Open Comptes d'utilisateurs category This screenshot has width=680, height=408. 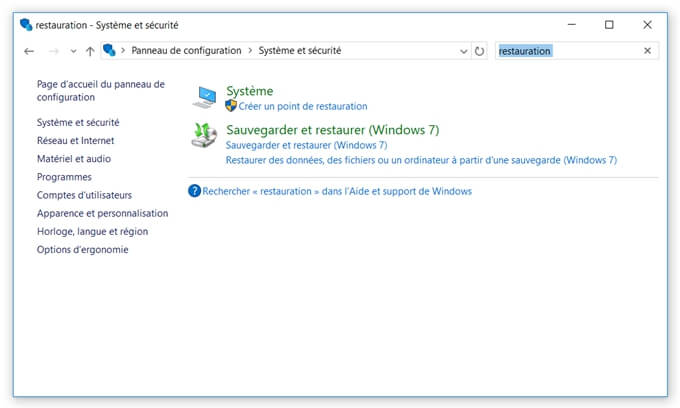coord(84,195)
